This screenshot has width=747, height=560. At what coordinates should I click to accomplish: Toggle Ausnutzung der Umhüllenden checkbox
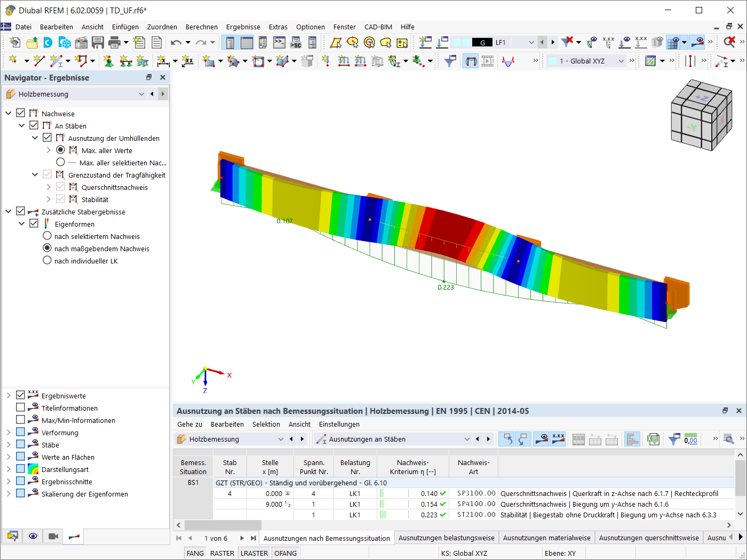47,138
